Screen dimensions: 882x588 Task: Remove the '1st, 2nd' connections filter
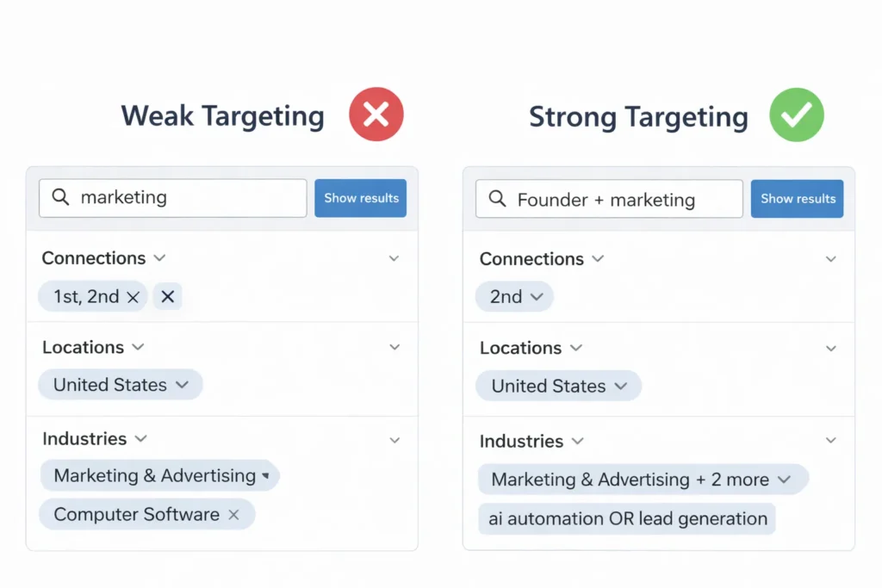[x=134, y=296]
